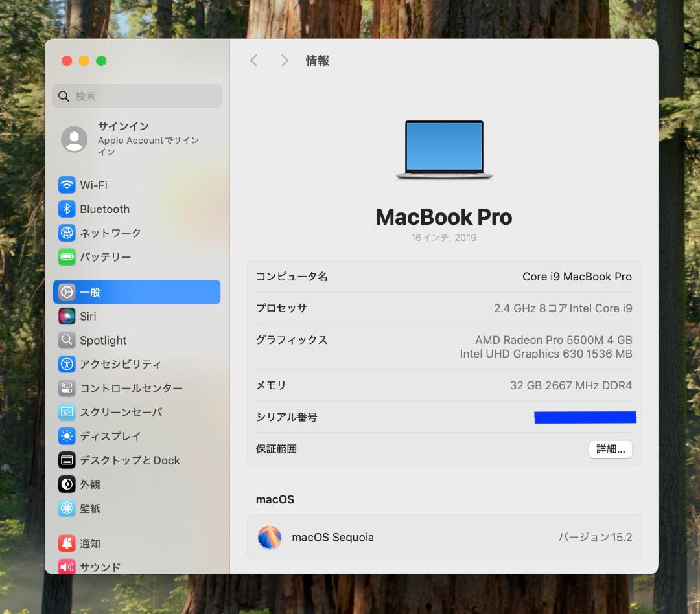Image resolution: width=700 pixels, height=614 pixels.
Task: Click AMD Radeon Pro 5500M 4 GB text
Action: pos(554,340)
